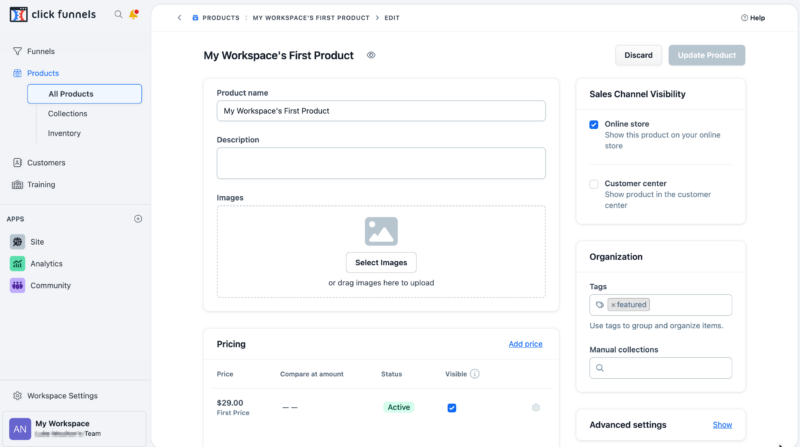
Task: Click the AN workspace avatar
Action: pos(20,429)
